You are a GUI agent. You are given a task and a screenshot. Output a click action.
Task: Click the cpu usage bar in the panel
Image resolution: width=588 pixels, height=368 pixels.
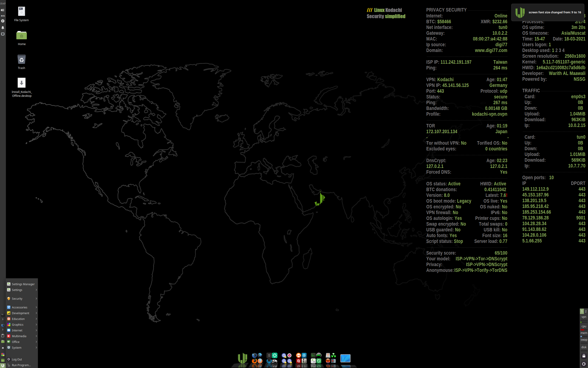click(584, 330)
